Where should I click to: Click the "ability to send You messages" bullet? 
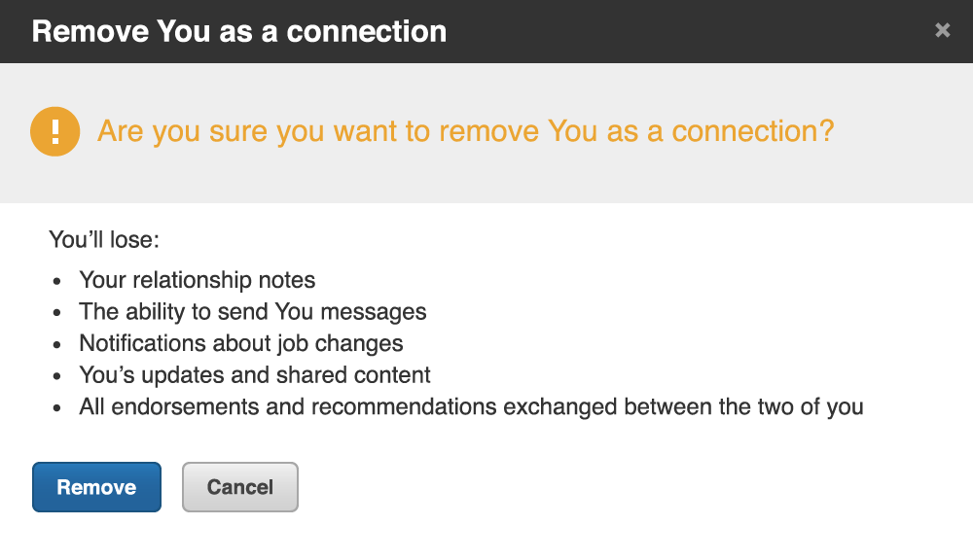[x=253, y=312]
